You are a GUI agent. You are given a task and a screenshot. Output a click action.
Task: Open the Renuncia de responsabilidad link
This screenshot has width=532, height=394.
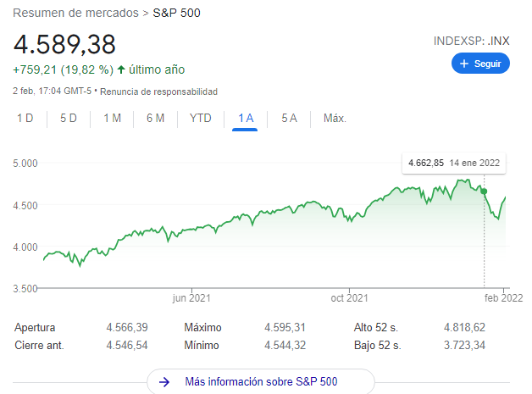pyautogui.click(x=158, y=91)
